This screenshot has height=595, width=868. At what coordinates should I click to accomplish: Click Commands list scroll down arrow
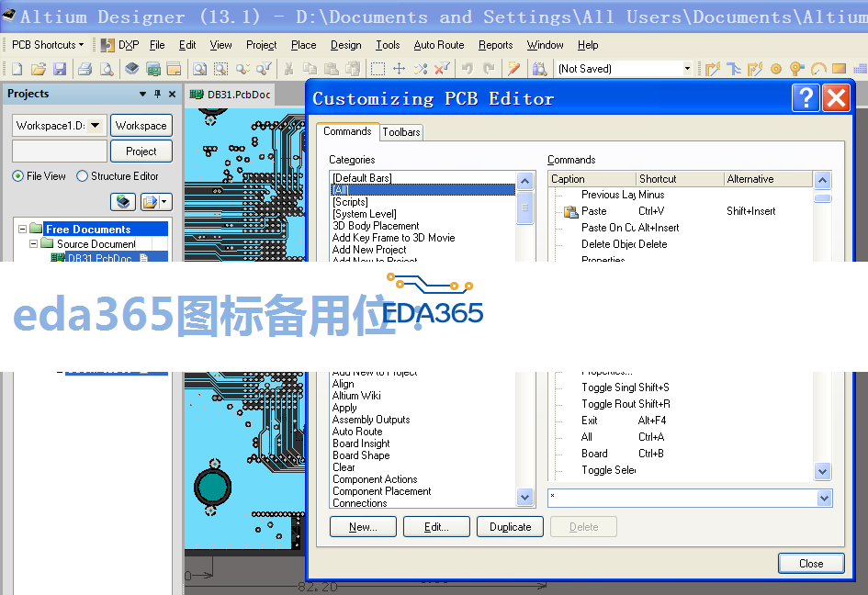823,472
